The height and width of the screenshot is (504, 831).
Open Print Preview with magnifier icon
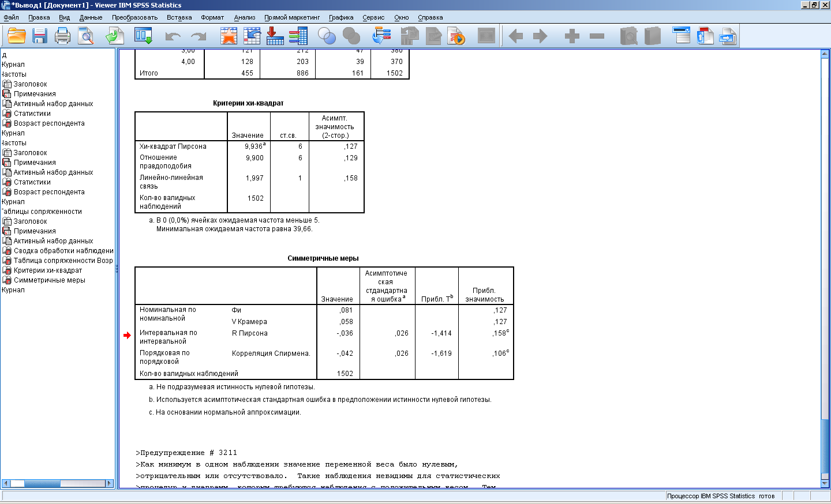click(86, 36)
